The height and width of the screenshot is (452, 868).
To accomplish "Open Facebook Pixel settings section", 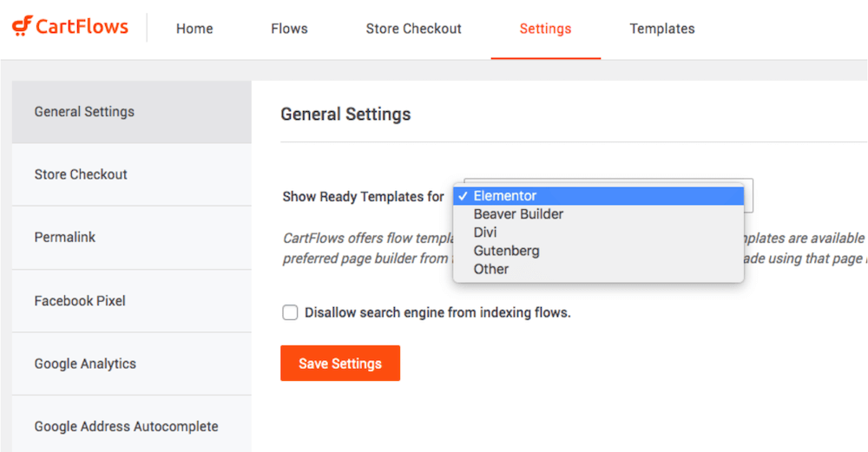I will coord(132,301).
